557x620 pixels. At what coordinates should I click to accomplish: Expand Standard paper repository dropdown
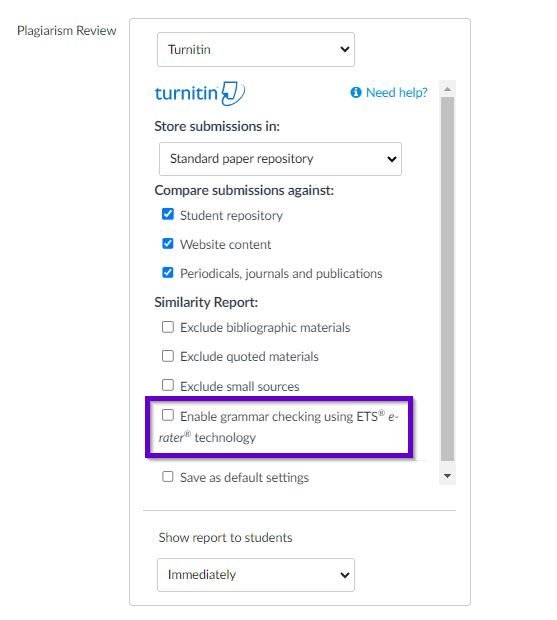click(x=280, y=159)
